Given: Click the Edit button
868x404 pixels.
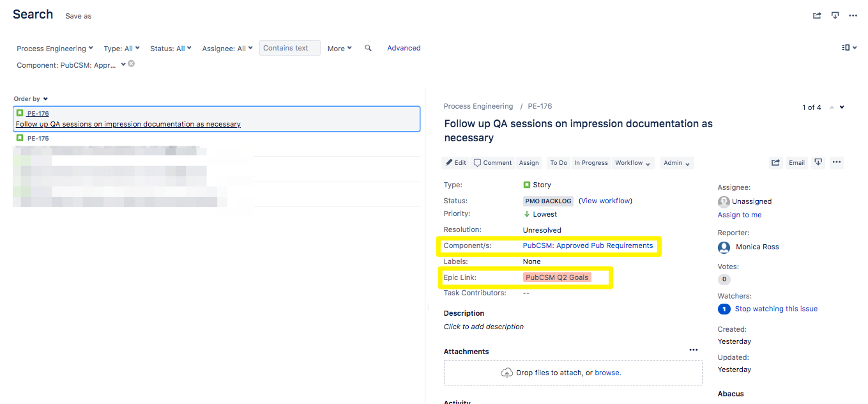Looking at the screenshot, I should coord(456,163).
